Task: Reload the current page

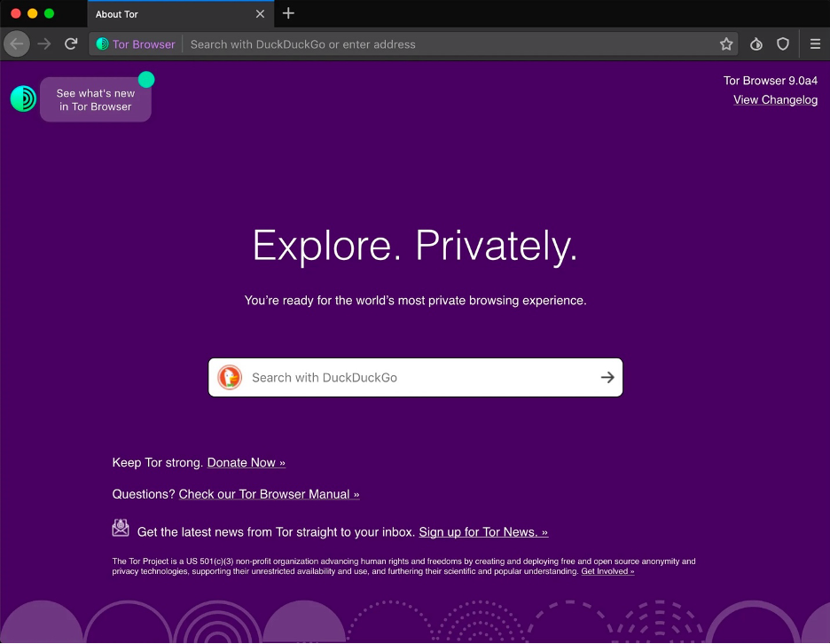Action: pyautogui.click(x=71, y=44)
